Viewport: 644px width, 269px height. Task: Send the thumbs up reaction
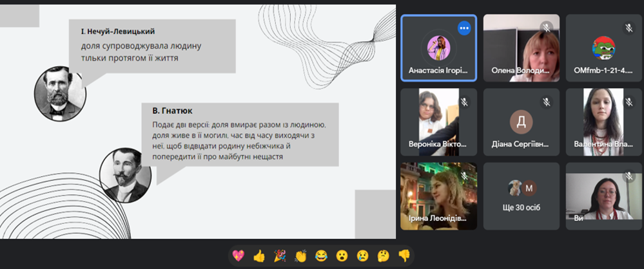pyautogui.click(x=259, y=256)
